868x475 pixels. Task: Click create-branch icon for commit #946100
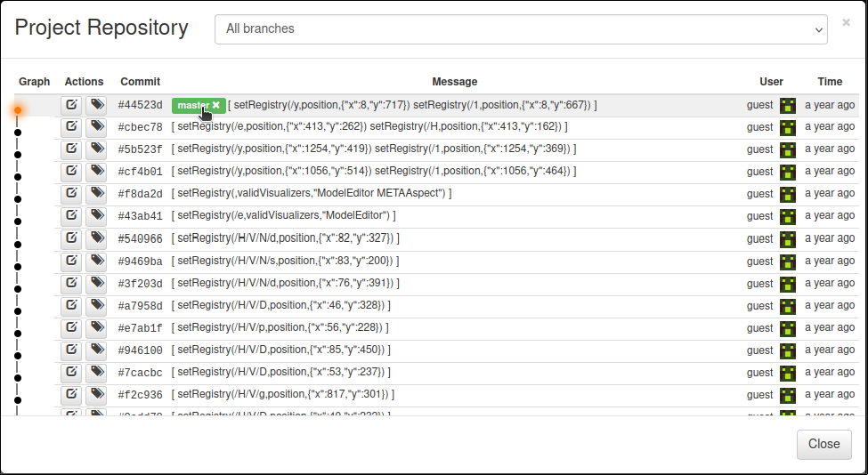tap(71, 350)
